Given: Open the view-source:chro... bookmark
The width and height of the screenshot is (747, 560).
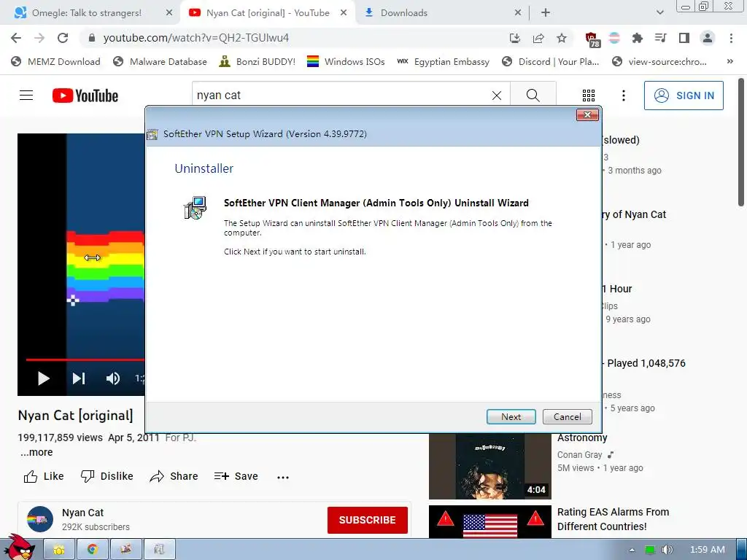Looking at the screenshot, I should point(659,61).
